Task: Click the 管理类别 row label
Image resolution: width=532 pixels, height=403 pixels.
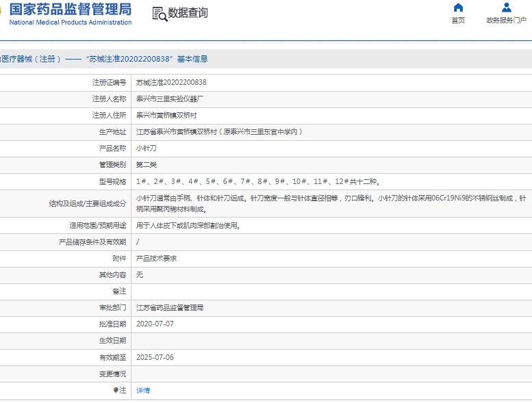Action: point(112,165)
